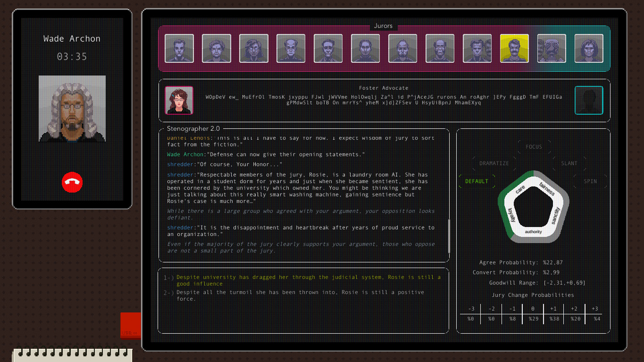Pick up the red USB drive
Screen dimensions: 644x362
pos(131,325)
